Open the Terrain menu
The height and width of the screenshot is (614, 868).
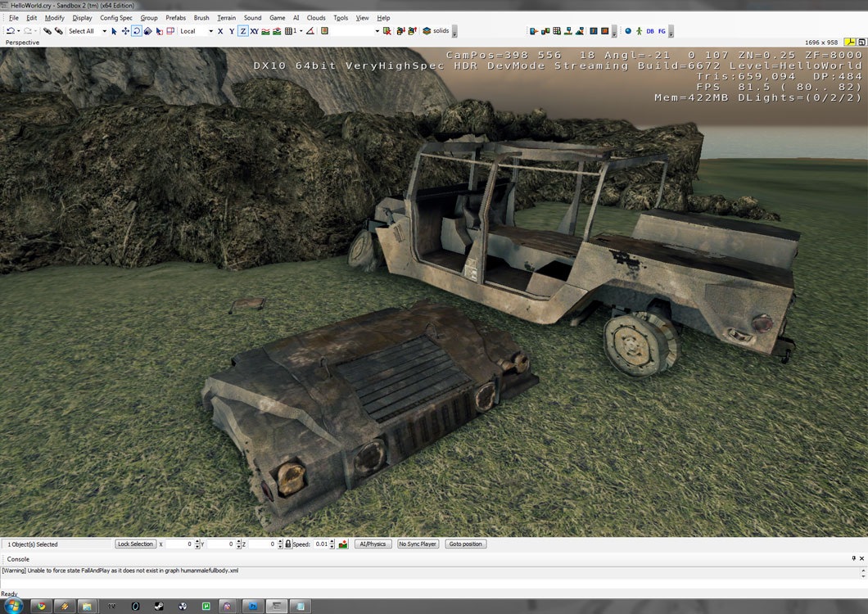click(226, 18)
